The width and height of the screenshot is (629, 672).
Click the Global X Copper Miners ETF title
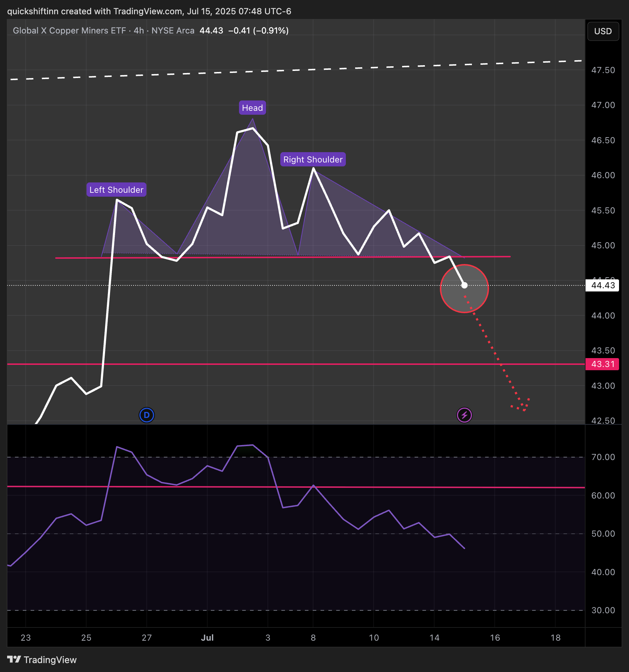(x=69, y=31)
